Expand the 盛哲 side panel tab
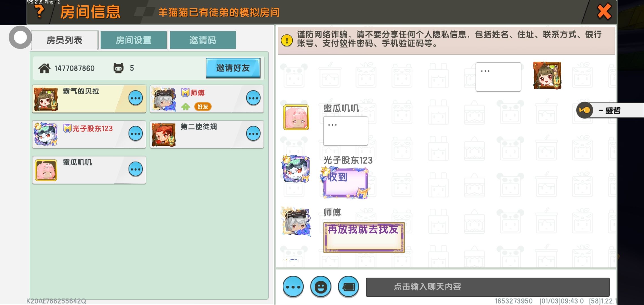Screen dimensions: 644x305 [x=610, y=110]
